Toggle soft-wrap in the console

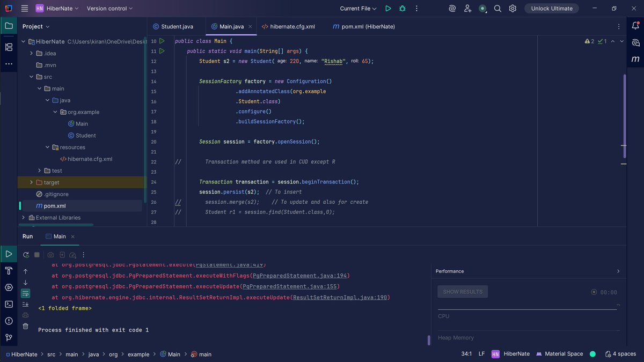(25, 293)
